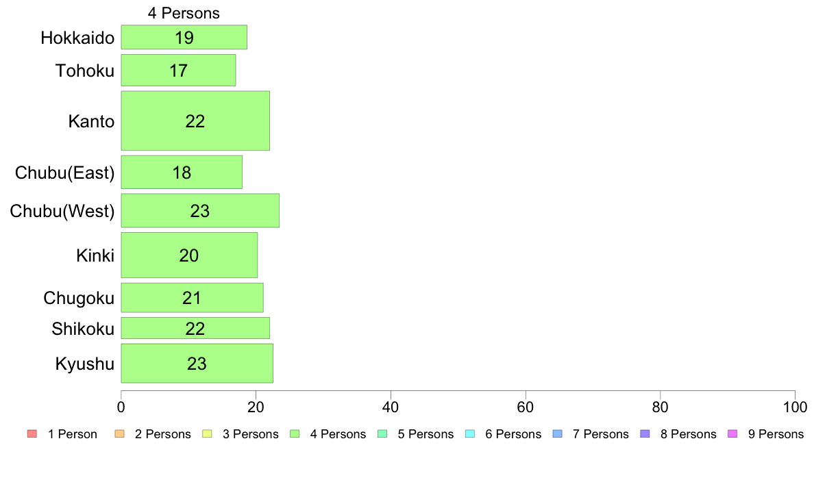Image resolution: width=814 pixels, height=504 pixels.
Task: Click the Shikoku bar with value 22
Action: 195,328
